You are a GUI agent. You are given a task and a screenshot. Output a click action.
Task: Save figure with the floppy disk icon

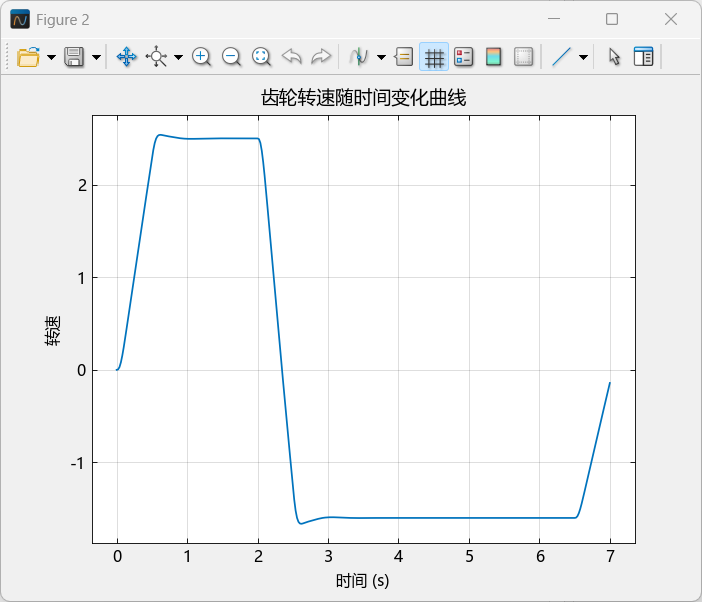pyautogui.click(x=74, y=57)
